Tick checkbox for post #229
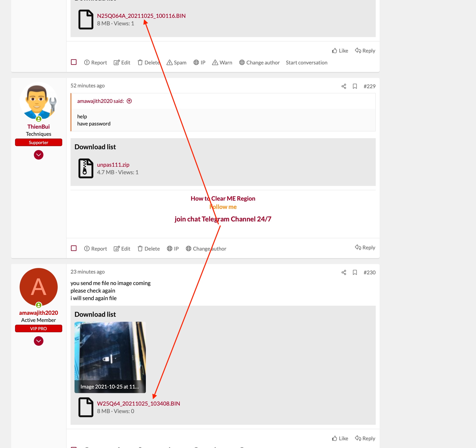 click(74, 248)
